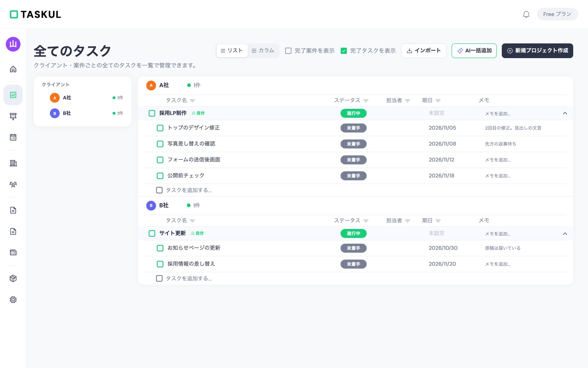This screenshot has height=368, width=588.
Task: Open the team members sidebar icon
Action: 13,184
